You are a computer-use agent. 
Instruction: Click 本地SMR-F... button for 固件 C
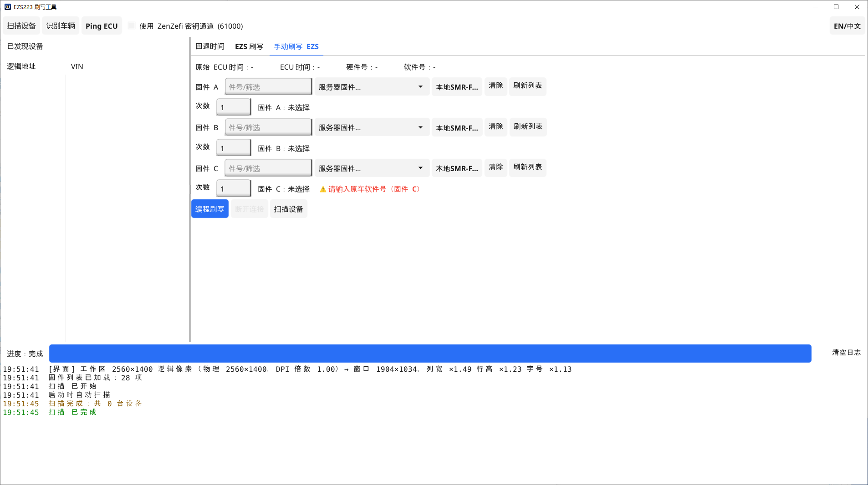pyautogui.click(x=457, y=168)
